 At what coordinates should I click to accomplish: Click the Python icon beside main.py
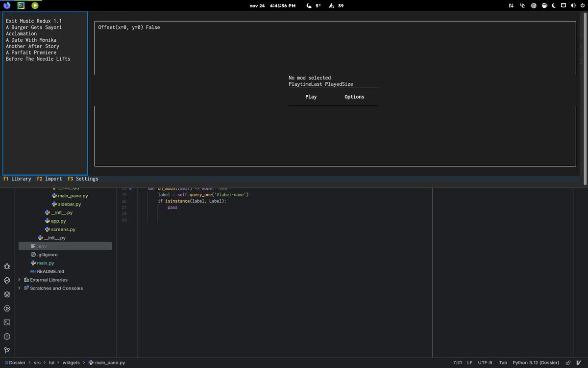tap(33, 263)
